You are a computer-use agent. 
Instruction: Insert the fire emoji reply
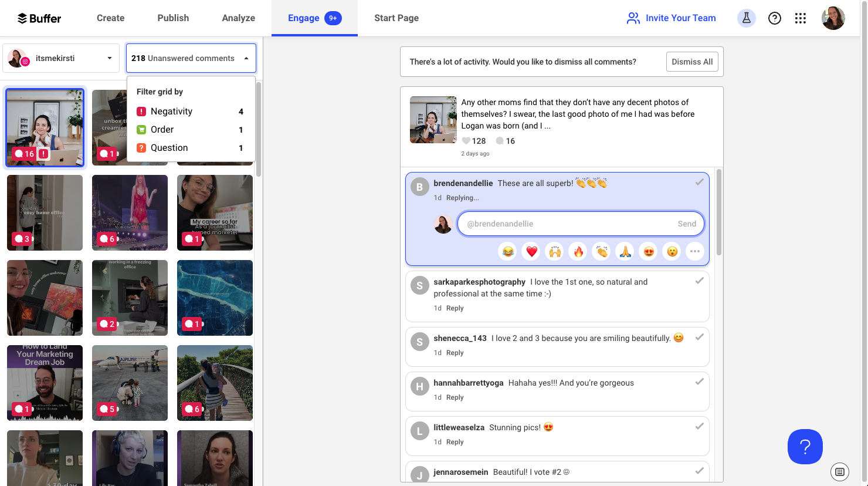click(x=578, y=252)
